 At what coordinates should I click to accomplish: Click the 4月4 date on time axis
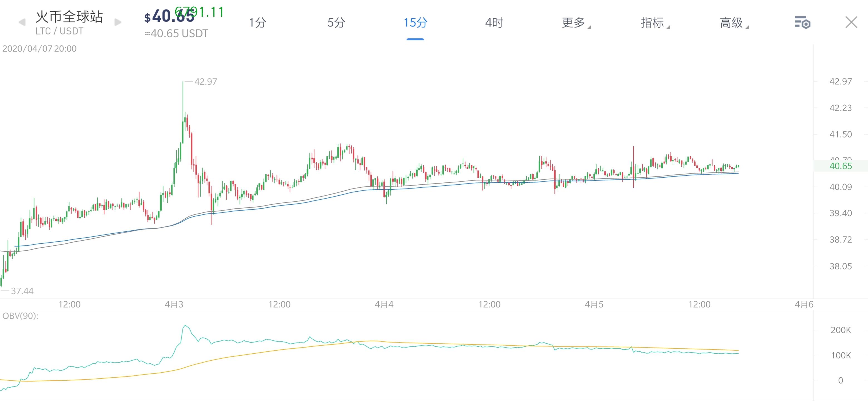[384, 304]
